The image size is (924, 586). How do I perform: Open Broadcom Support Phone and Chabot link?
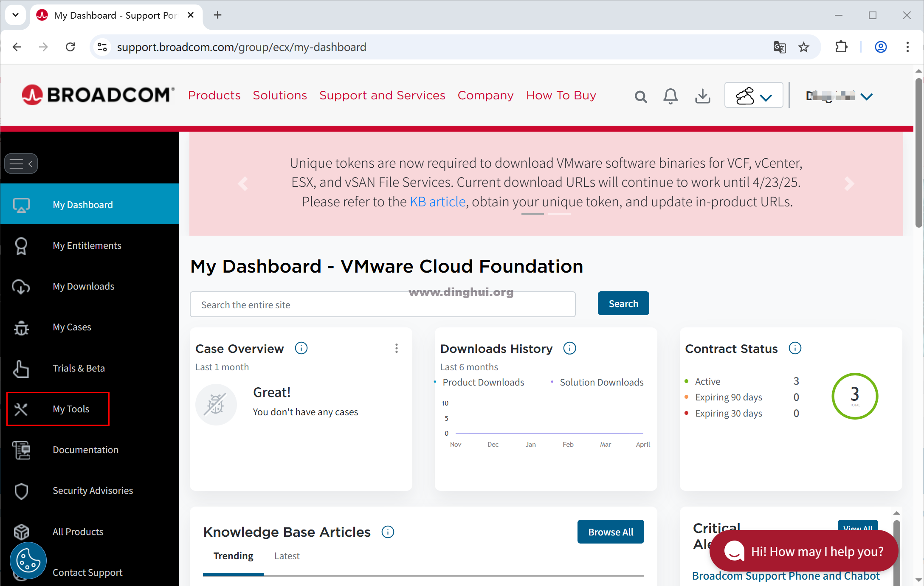click(786, 576)
